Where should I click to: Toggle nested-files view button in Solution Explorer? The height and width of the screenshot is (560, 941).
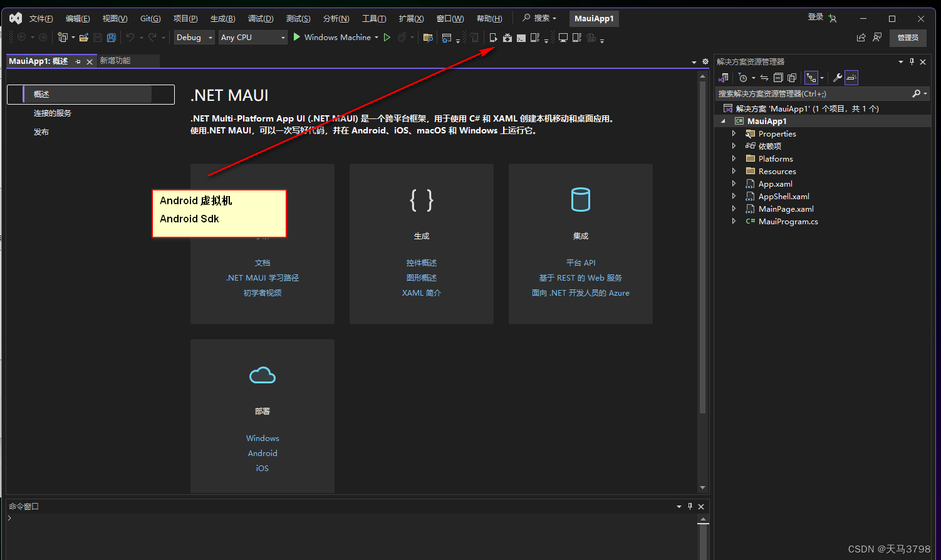point(811,78)
